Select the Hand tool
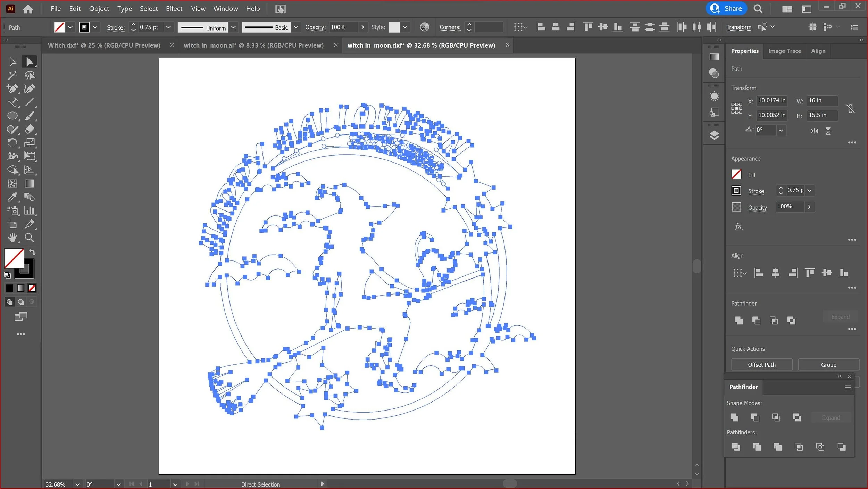Screen dimensions: 868x489 12,238
